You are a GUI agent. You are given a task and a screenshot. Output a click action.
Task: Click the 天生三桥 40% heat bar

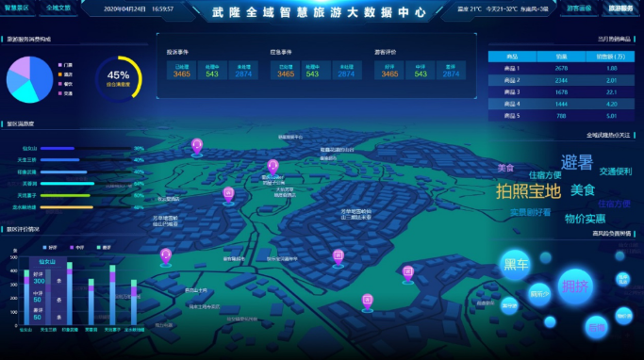point(86,160)
